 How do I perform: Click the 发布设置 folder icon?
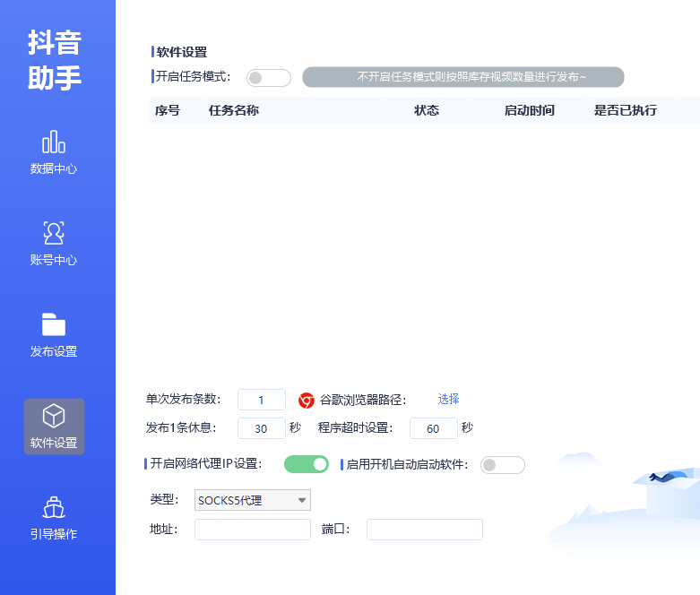coord(54,324)
